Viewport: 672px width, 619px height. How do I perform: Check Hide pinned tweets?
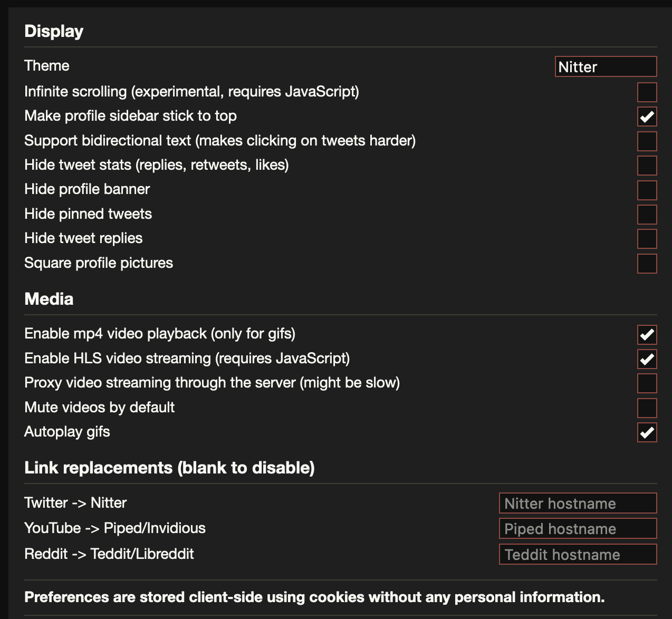647,214
